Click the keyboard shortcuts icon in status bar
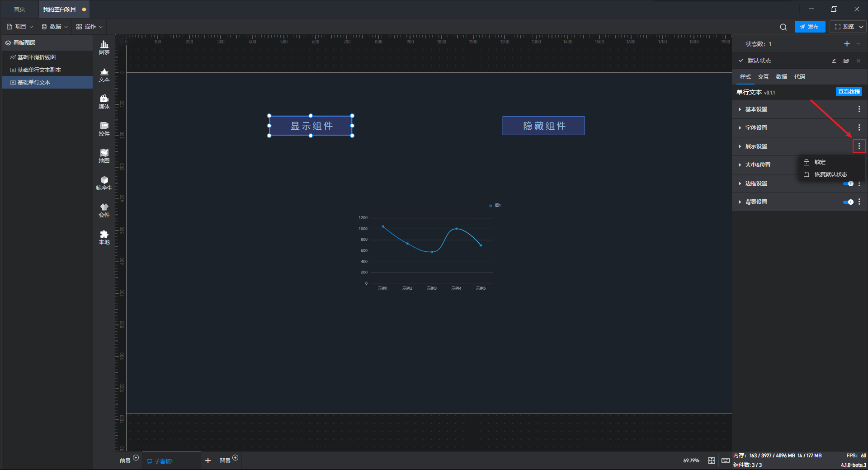The width and height of the screenshot is (868, 470). click(725, 461)
